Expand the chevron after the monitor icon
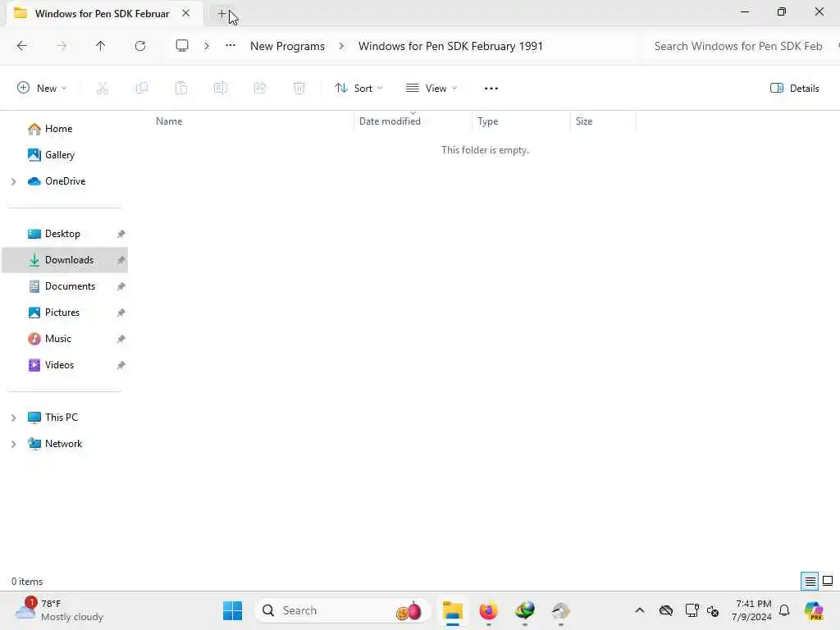The image size is (840, 630). [x=206, y=46]
